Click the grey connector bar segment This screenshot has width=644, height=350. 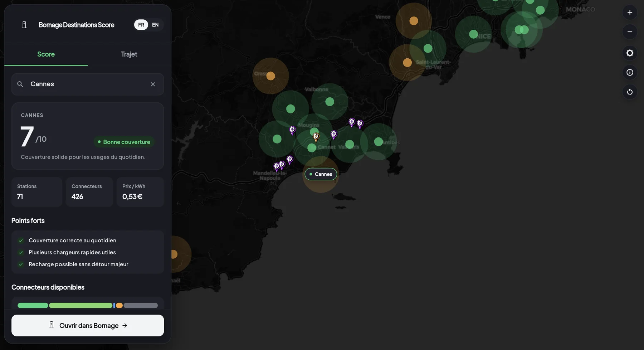point(141,305)
